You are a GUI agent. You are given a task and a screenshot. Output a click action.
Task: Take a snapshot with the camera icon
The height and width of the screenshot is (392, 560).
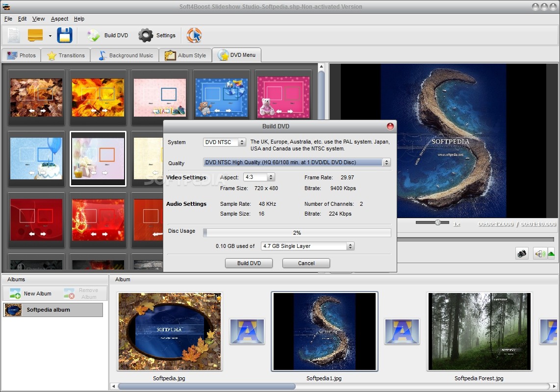[x=522, y=254]
